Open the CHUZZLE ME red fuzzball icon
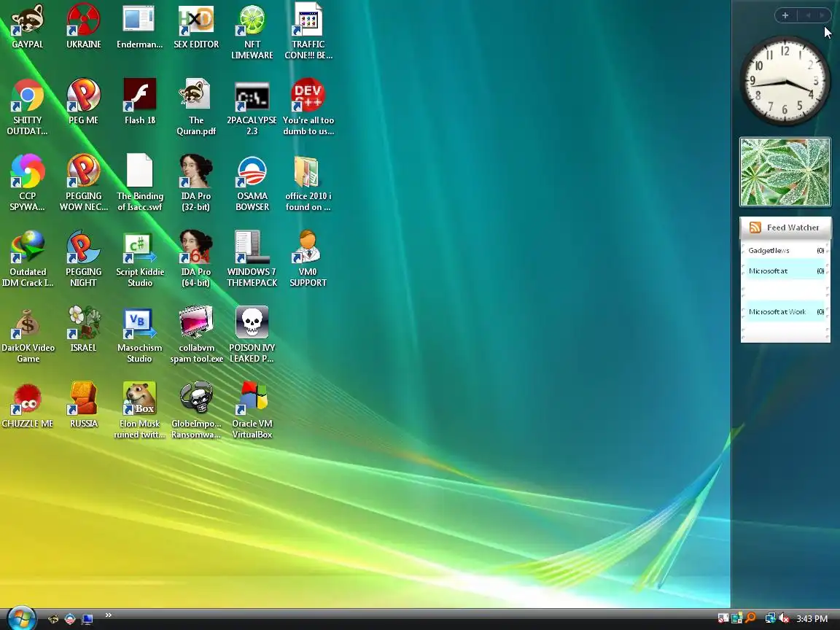840x630 pixels. tap(27, 406)
